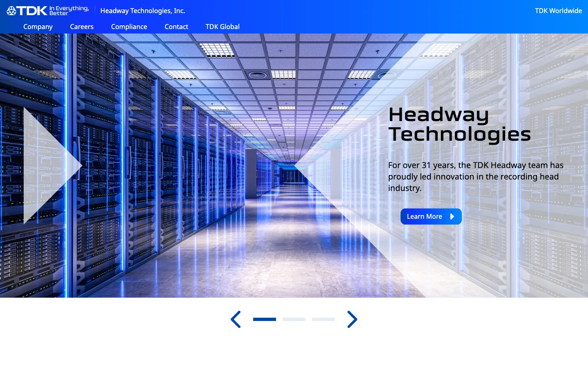This screenshot has height=368, width=588.
Task: Advance to the next carousel slide
Action: pos(352,319)
